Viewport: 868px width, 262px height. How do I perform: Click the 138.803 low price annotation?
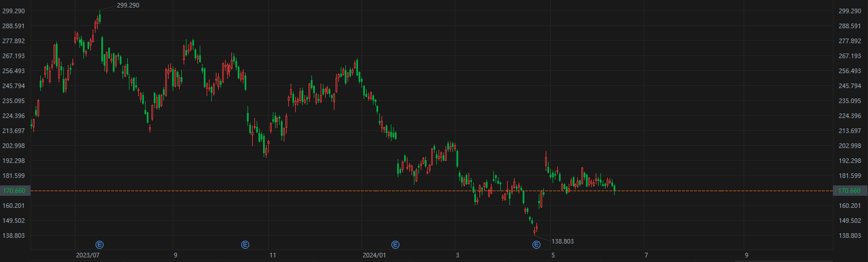562,241
